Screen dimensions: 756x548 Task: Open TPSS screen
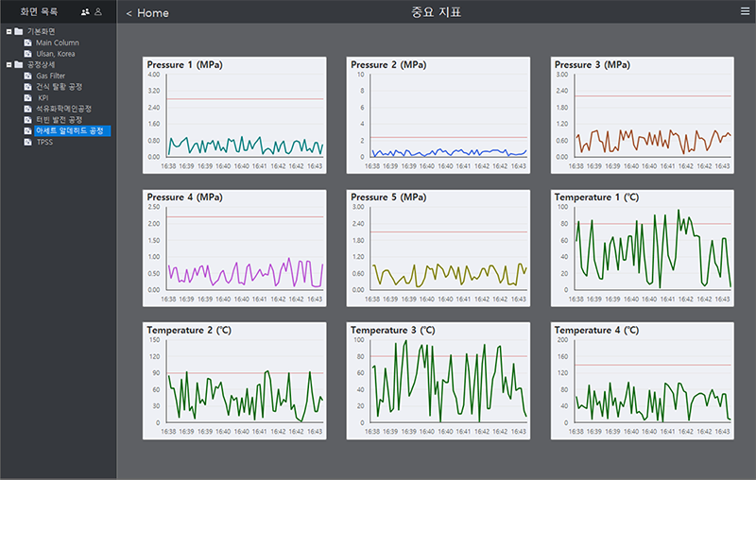44,142
